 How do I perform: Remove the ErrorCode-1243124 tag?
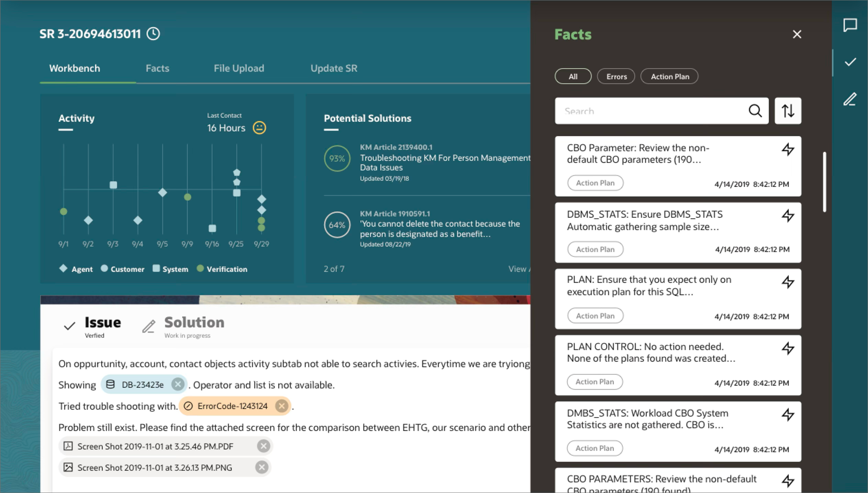[x=282, y=406]
